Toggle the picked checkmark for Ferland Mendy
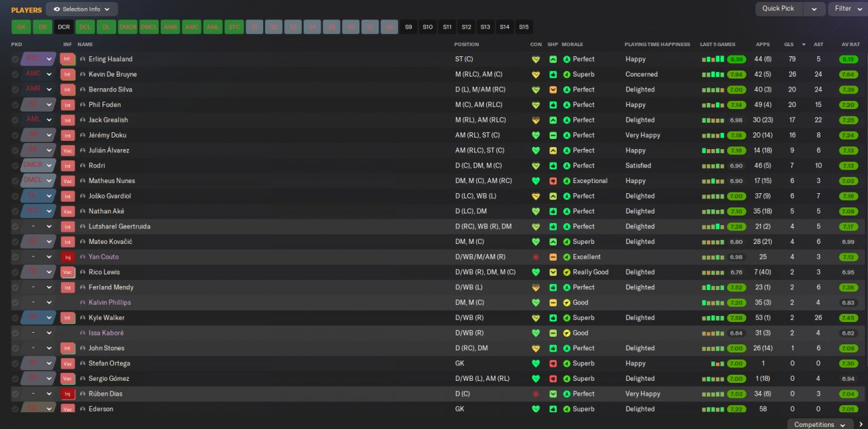The width and height of the screenshot is (868, 429). click(x=16, y=287)
